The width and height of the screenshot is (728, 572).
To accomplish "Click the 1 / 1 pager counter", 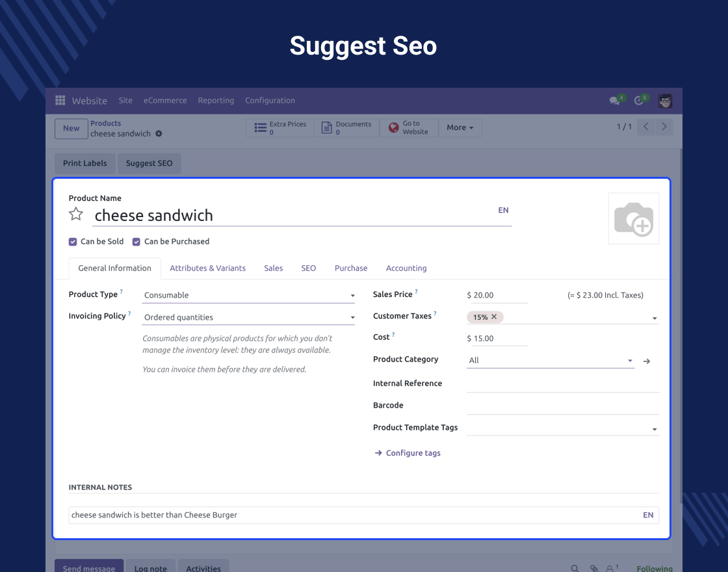I will tap(624, 127).
